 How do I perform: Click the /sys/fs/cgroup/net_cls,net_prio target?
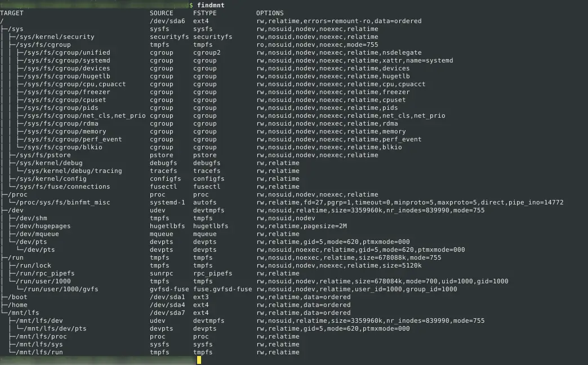point(84,115)
